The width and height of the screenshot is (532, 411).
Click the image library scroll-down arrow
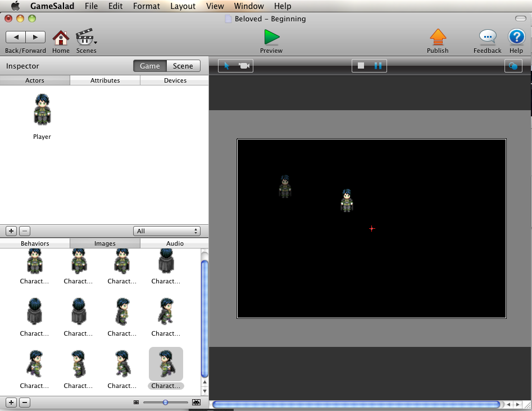click(204, 391)
